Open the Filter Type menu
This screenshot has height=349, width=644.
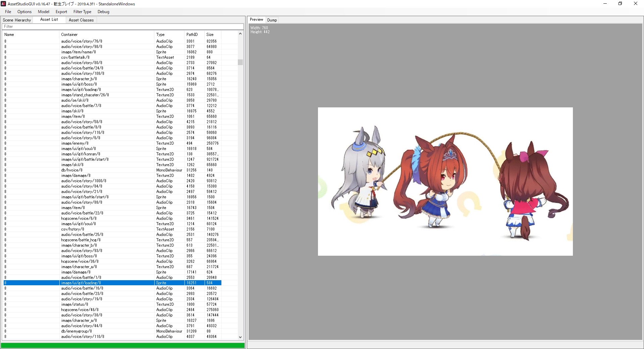coord(83,12)
